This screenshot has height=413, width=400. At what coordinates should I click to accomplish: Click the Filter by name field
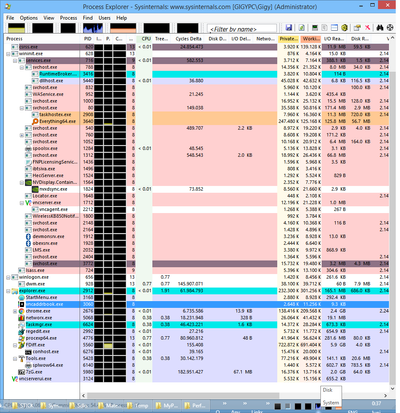click(242, 29)
